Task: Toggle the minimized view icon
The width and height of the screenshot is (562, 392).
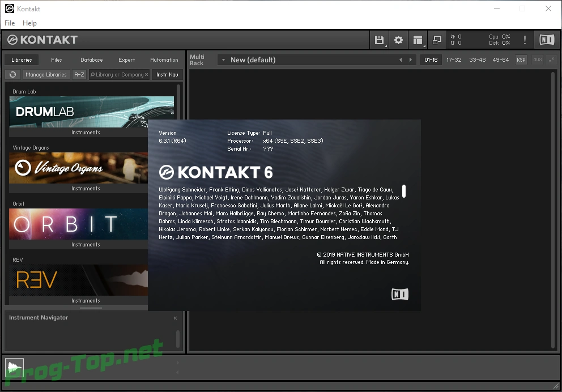Action: click(437, 40)
